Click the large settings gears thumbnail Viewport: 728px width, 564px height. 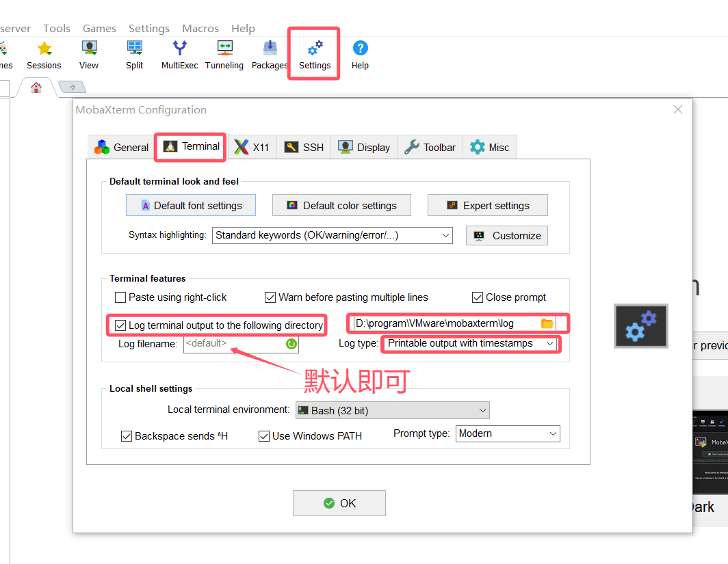coord(640,326)
